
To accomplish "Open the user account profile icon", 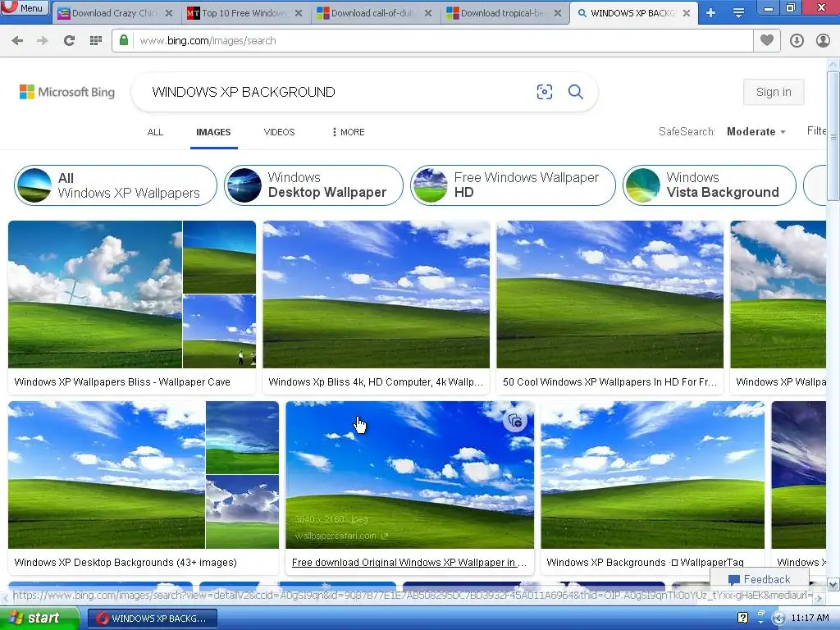I will pos(823,41).
